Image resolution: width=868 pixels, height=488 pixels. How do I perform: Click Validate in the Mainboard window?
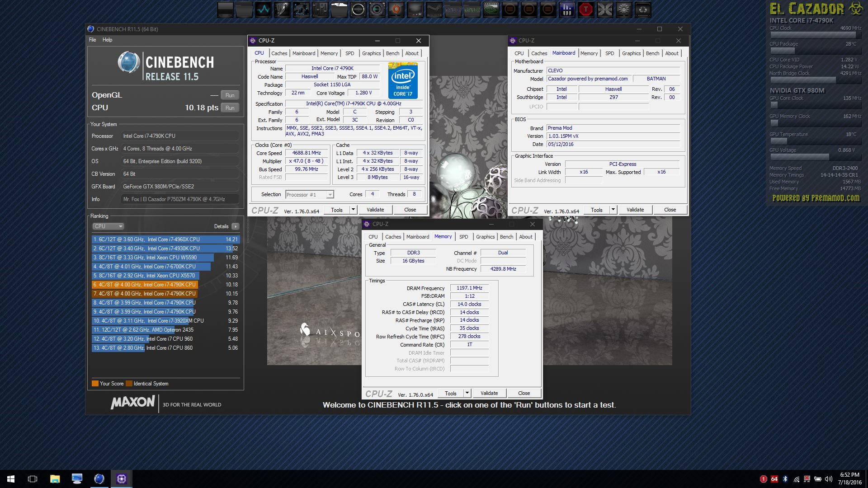(635, 210)
